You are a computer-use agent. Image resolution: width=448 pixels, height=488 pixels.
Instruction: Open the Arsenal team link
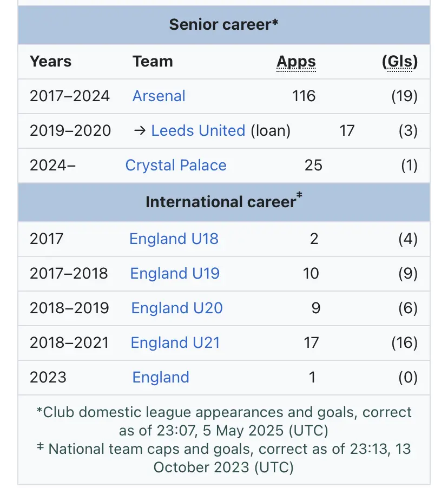[159, 96]
